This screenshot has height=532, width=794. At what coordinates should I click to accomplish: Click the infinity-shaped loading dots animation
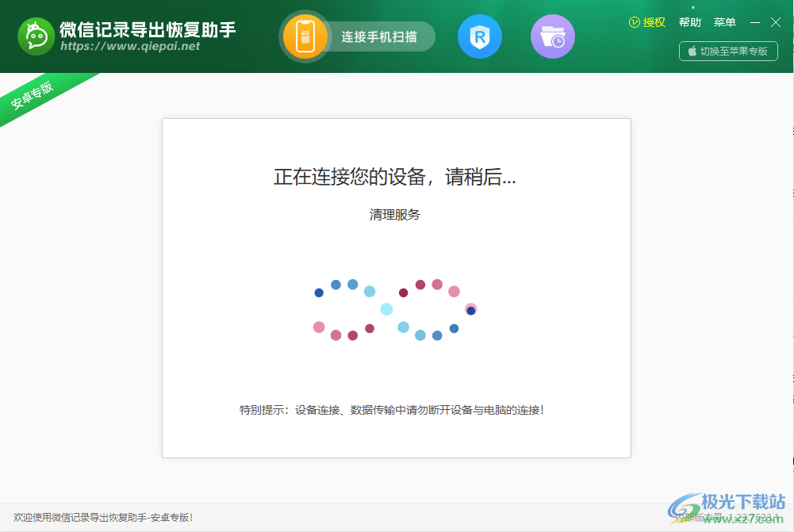(395, 310)
